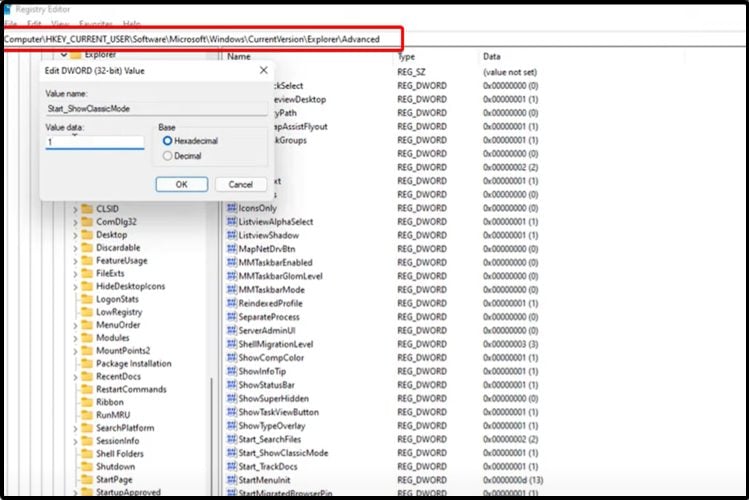Select the RestartCommands key
Screen dimensions: 749x500
[x=131, y=389]
